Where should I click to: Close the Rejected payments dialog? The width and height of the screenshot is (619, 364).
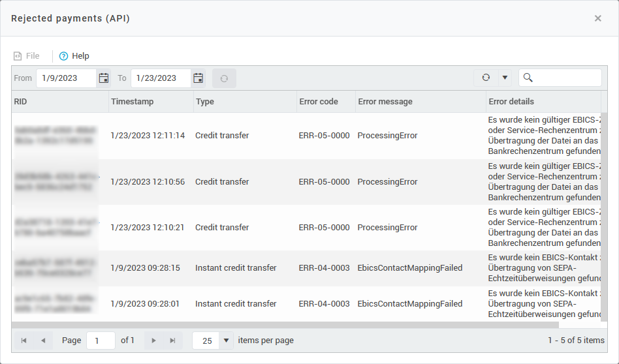point(597,18)
